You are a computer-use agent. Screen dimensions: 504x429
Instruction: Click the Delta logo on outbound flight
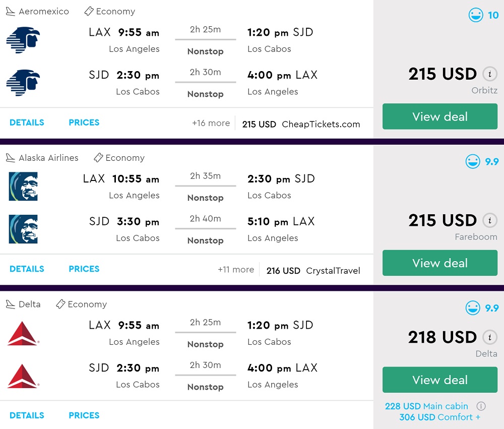23,333
